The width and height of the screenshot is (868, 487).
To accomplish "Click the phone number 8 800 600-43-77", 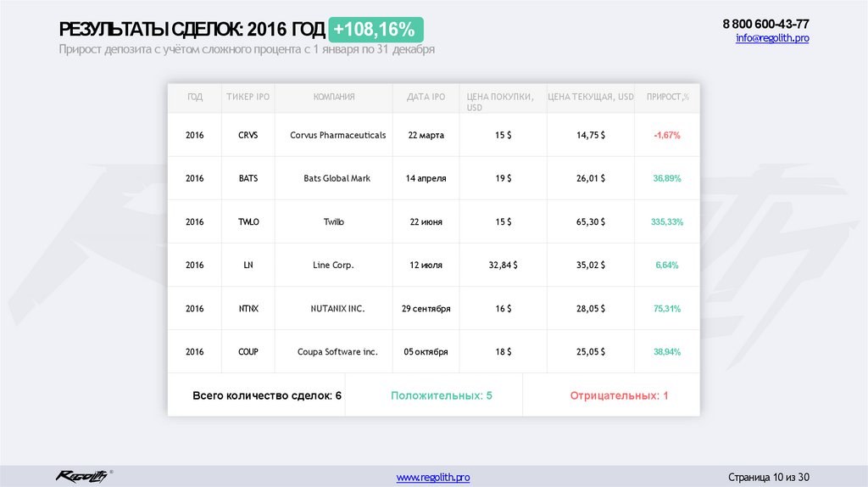I will [765, 24].
